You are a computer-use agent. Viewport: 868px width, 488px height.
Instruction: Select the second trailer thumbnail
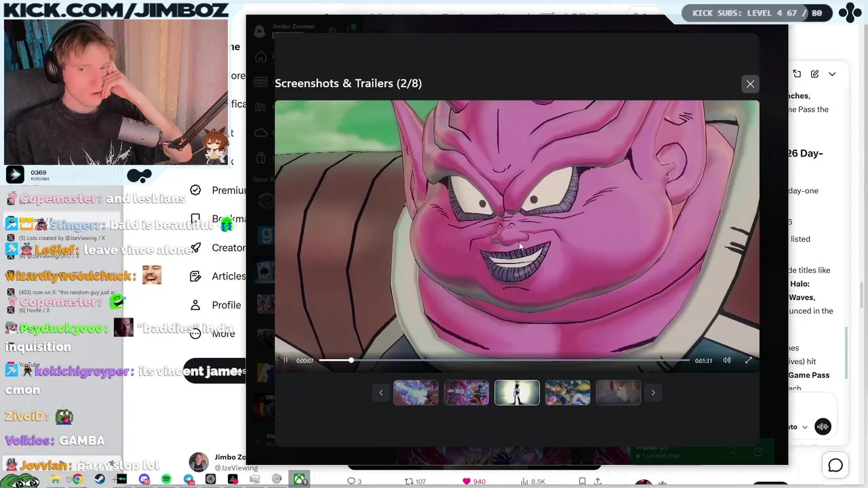click(467, 392)
